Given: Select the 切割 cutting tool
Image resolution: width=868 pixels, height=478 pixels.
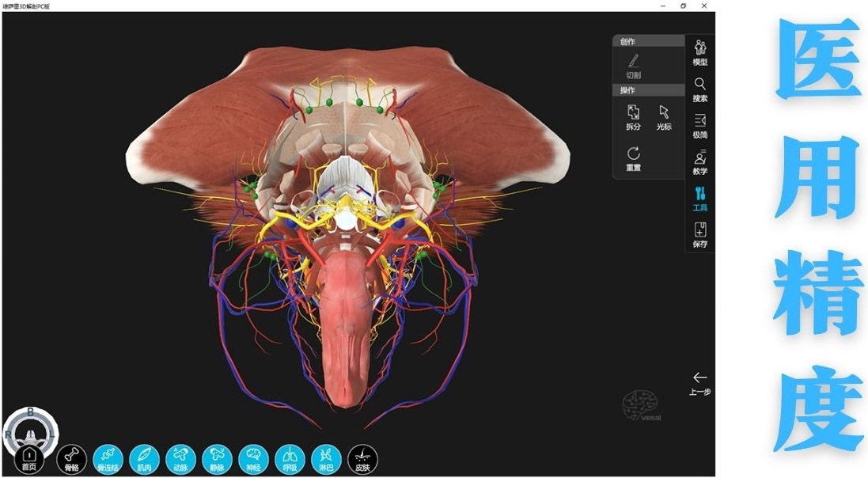Looking at the screenshot, I should 633,66.
